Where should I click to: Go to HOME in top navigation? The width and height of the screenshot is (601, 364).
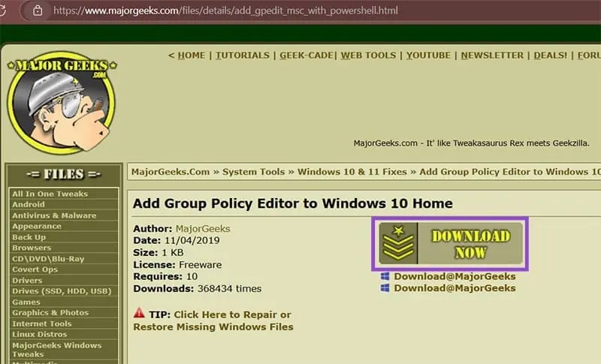pos(192,56)
